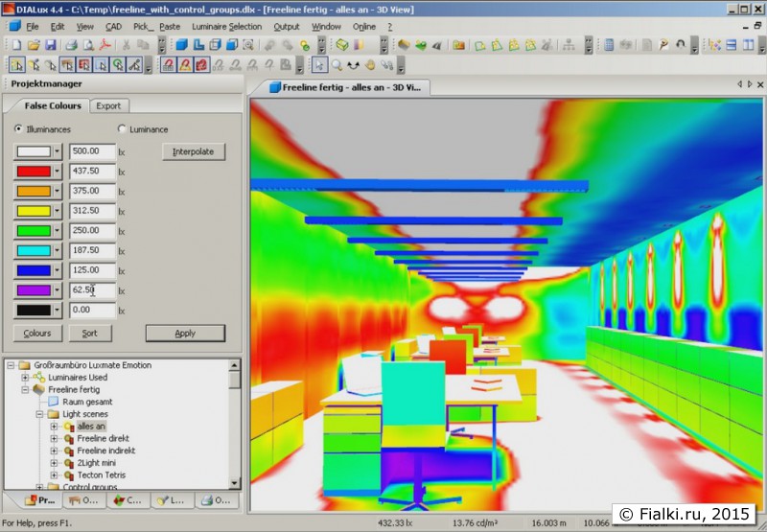Select the Luminance radio button

(x=122, y=129)
